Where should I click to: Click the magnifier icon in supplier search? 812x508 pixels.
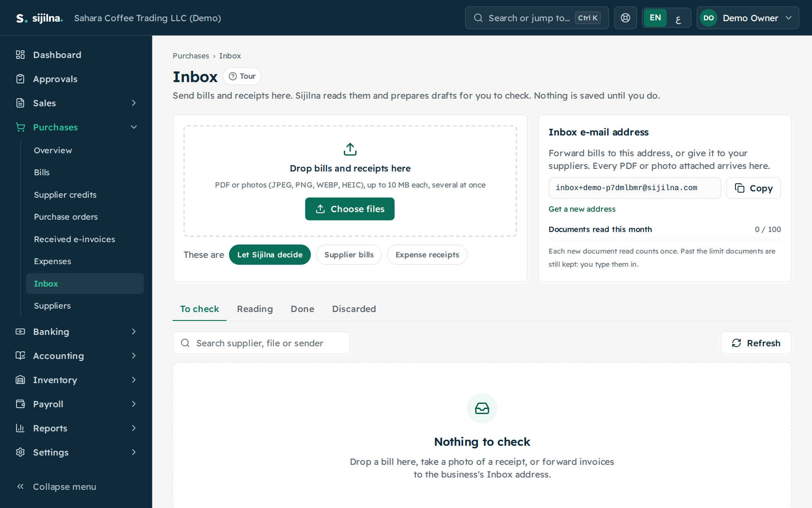pos(185,343)
